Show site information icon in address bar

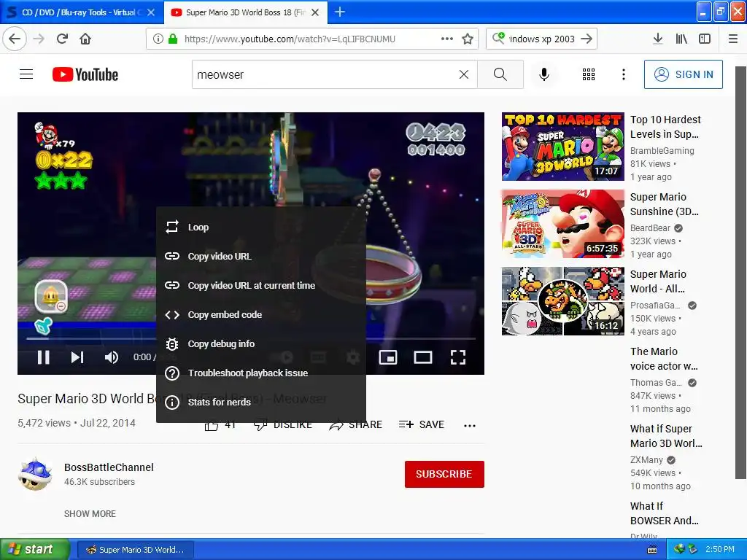[158, 39]
